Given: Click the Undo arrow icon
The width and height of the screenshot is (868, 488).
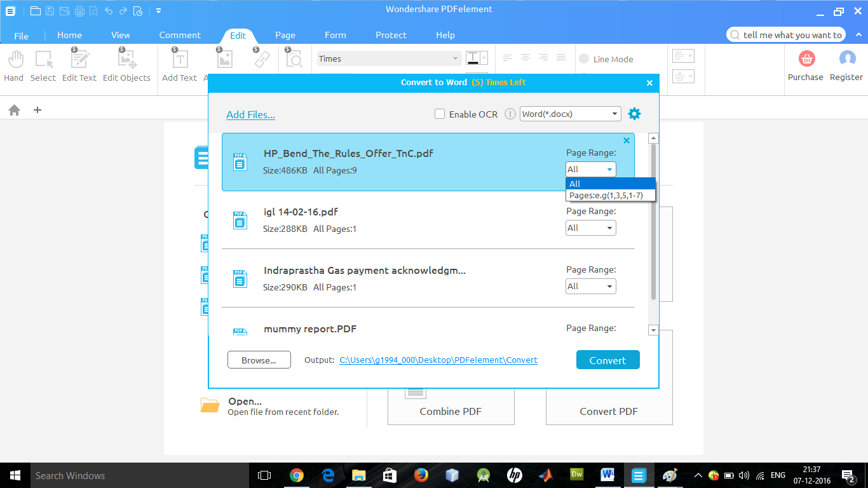Looking at the screenshot, I should 108,11.
